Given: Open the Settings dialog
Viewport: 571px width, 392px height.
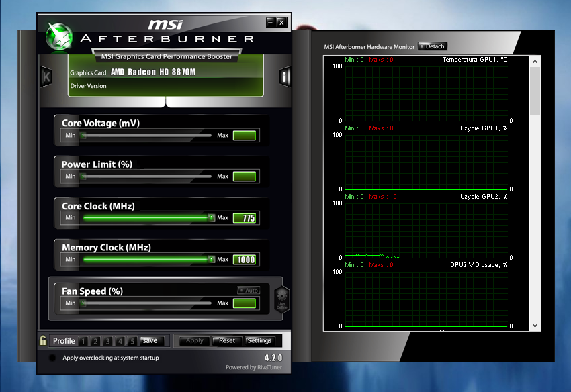Looking at the screenshot, I should coord(259,341).
